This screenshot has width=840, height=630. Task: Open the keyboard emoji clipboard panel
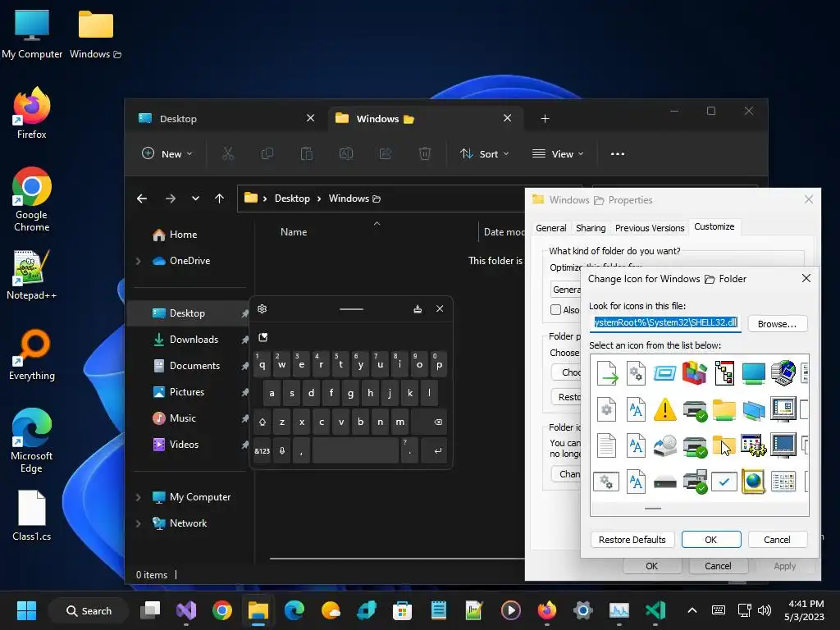pos(263,337)
